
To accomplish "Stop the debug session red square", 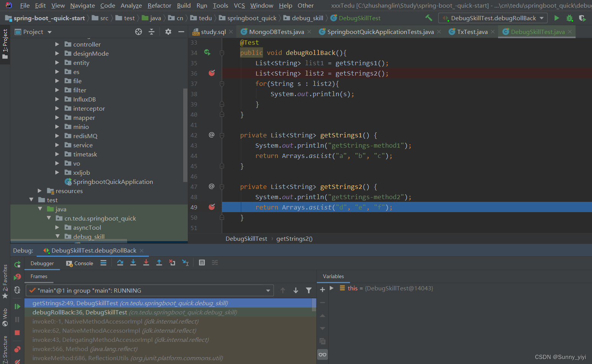I will (x=17, y=333).
